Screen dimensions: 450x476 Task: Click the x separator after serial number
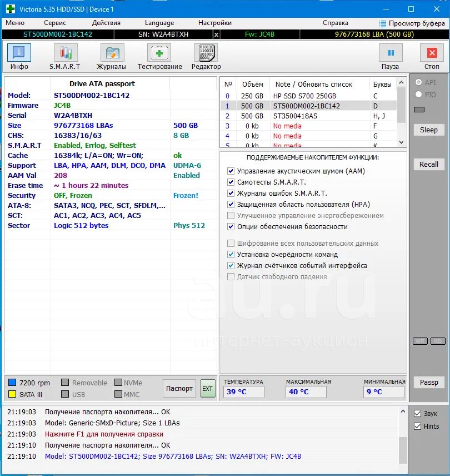pyautogui.click(x=216, y=34)
